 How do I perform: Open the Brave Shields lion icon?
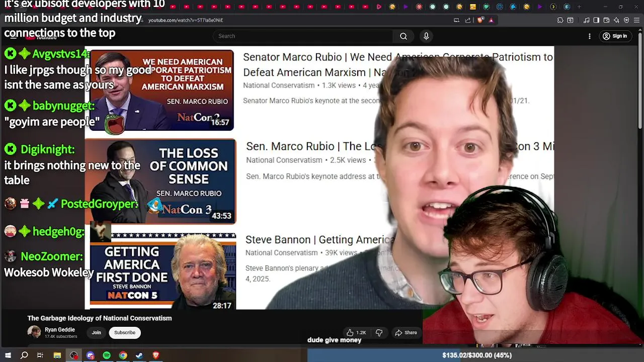click(x=480, y=20)
